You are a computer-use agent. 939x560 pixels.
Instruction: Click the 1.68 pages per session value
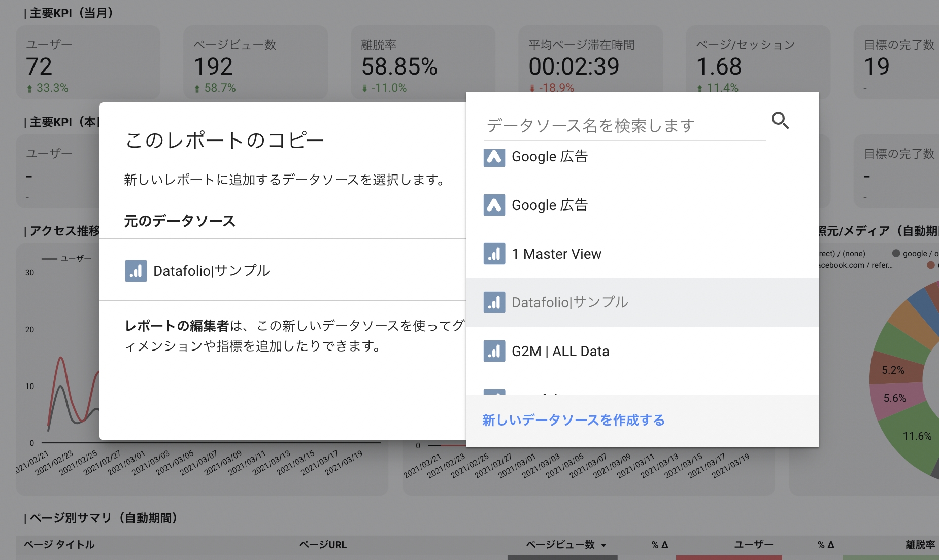[719, 66]
